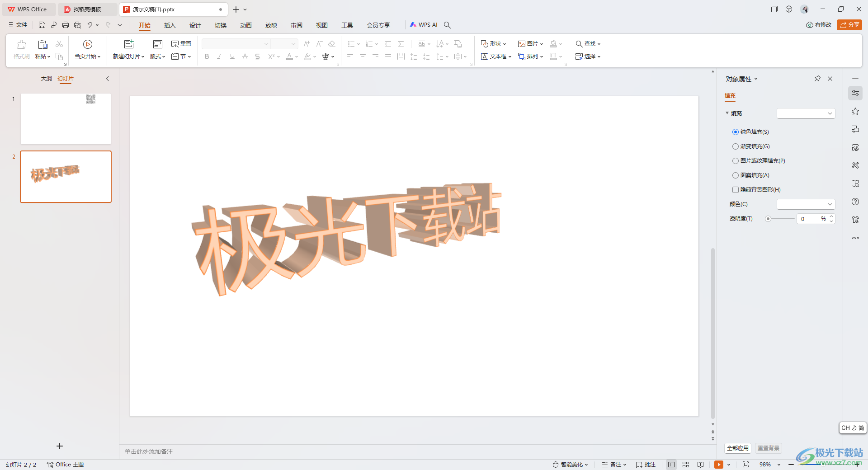Enable hide background graphics checkbox
This screenshot has height=470, width=868.
click(x=736, y=190)
